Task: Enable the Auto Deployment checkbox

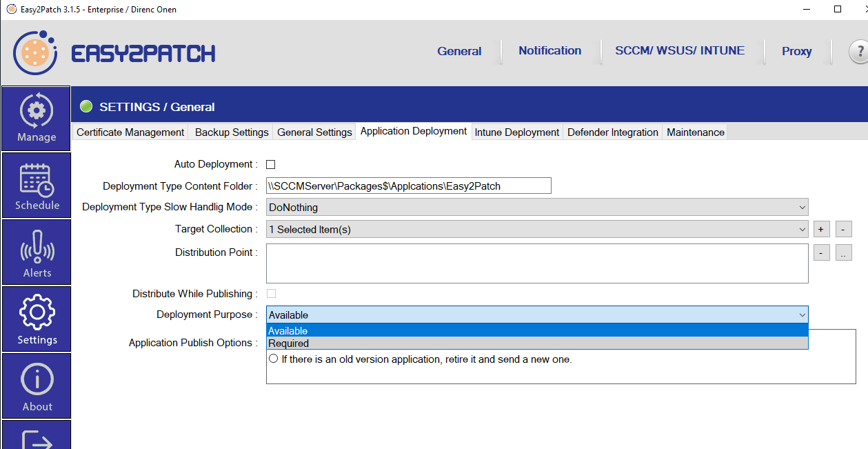Action: pos(271,165)
